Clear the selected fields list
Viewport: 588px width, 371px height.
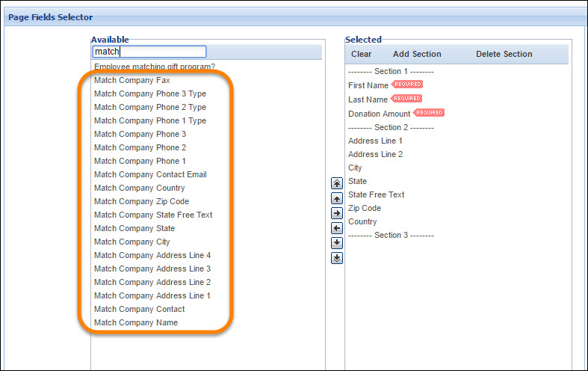(361, 54)
